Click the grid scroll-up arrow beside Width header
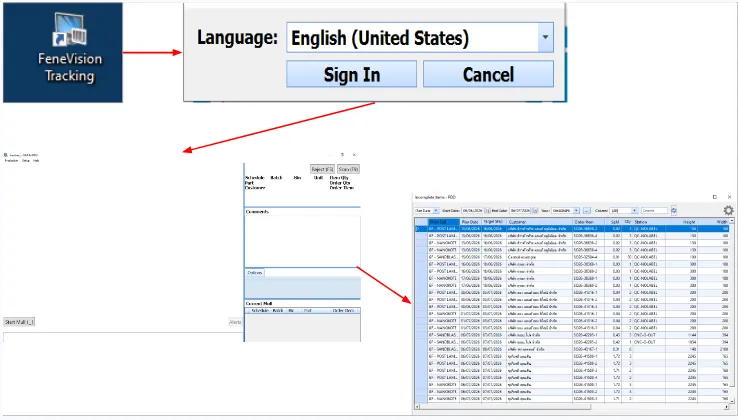The width and height of the screenshot is (738, 420). point(731,221)
